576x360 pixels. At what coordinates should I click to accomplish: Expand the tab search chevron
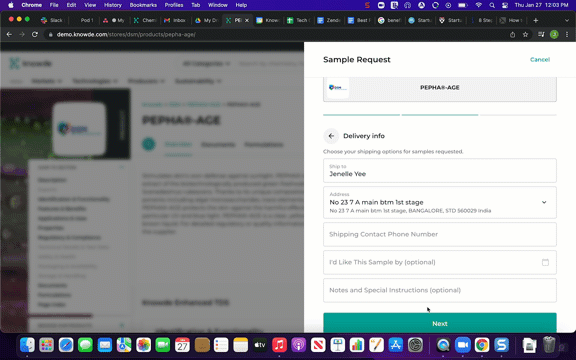[x=567, y=20]
